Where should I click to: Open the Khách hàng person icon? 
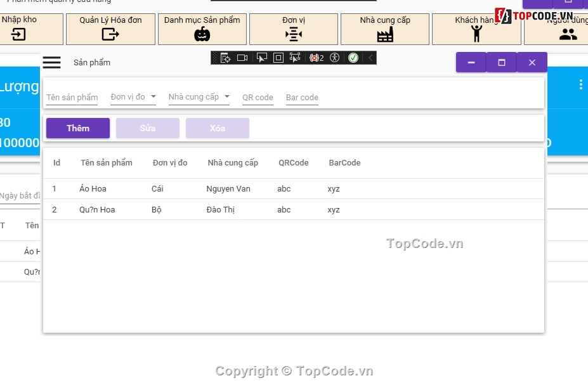coord(476,34)
